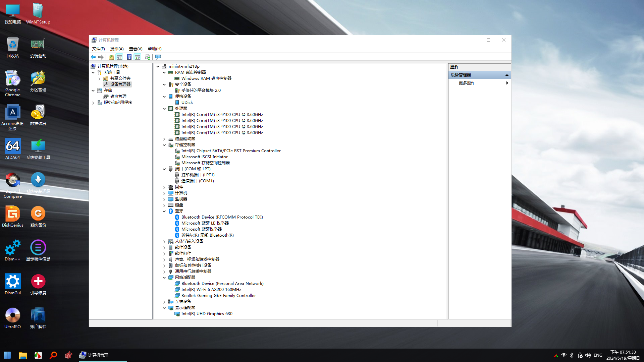Expand the 共享文件夹 node
This screenshot has width=644, height=362.
click(100, 78)
